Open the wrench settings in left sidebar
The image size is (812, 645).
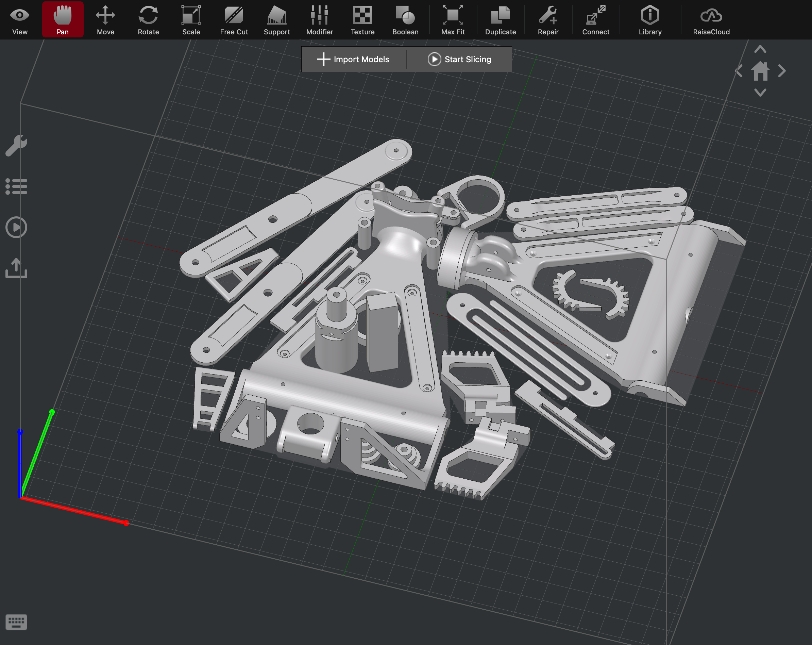(16, 145)
